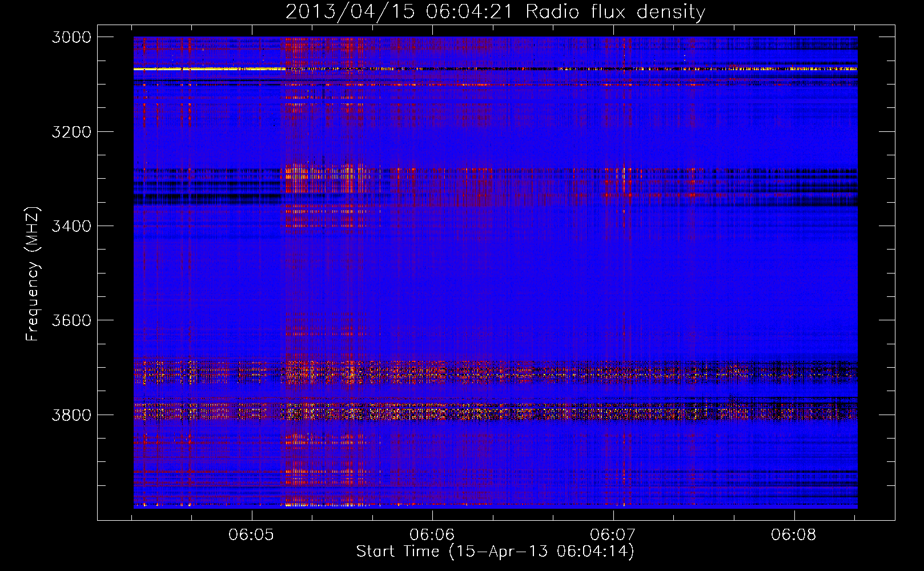Image resolution: width=924 pixels, height=571 pixels.
Task: Click the "06:08" time axis label
Action: tap(794, 535)
